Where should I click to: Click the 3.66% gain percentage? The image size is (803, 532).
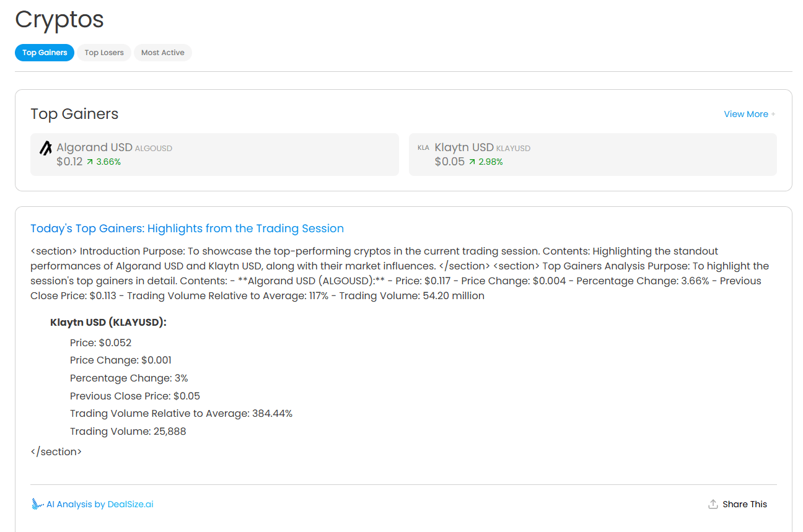[108, 162]
